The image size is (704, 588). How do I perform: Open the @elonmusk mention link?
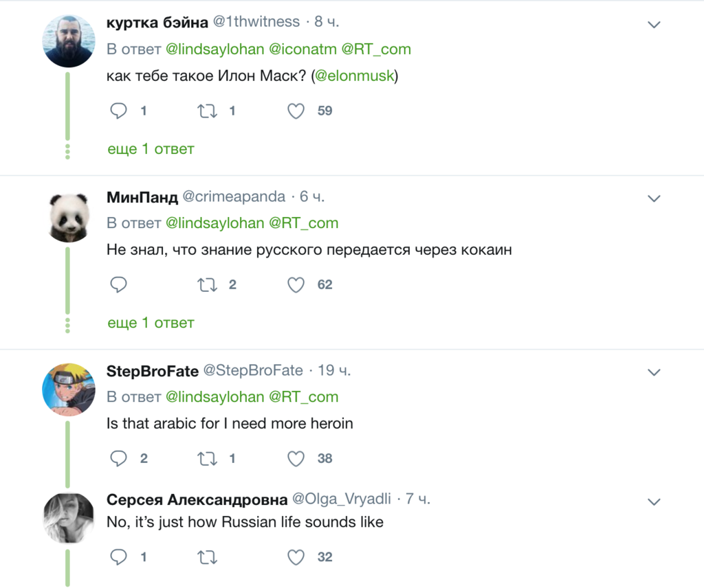(x=355, y=76)
